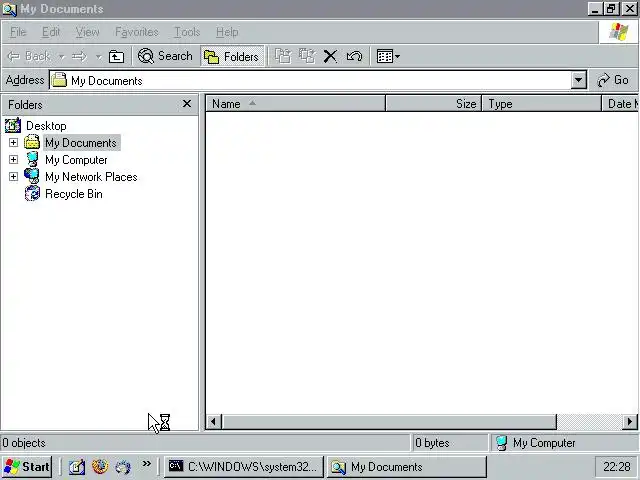The image size is (640, 480).
Task: Select My Computer in the folder tree
Action: tap(76, 160)
